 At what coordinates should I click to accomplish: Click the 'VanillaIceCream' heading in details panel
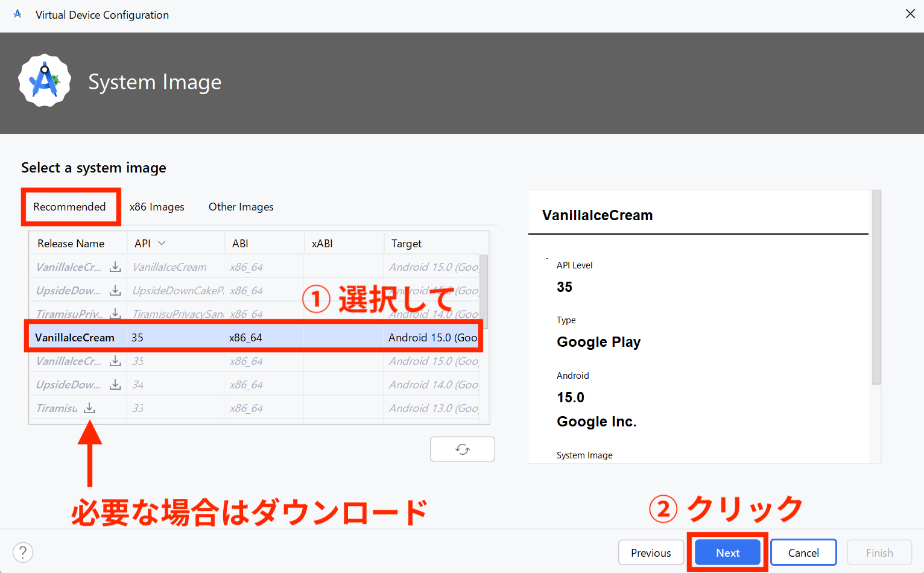click(x=597, y=215)
